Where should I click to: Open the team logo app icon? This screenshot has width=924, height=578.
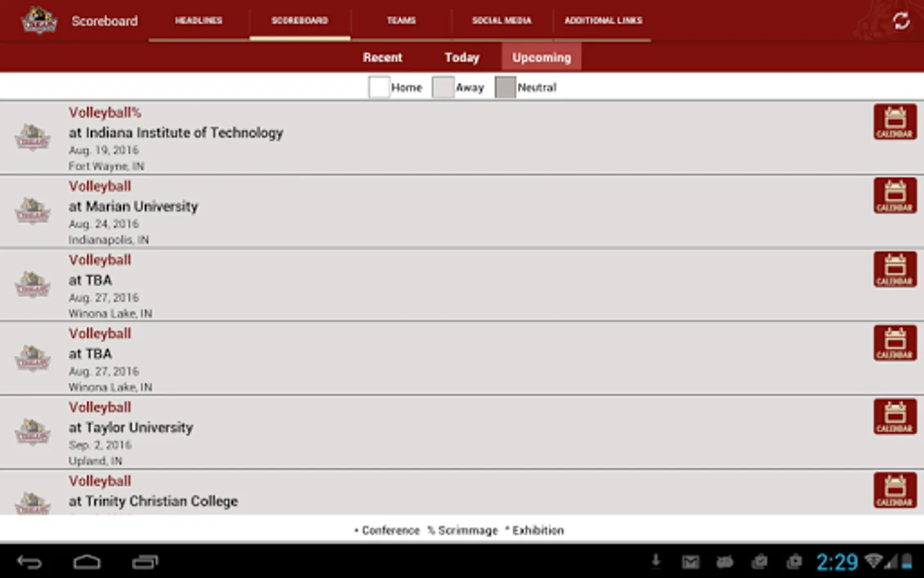click(38, 21)
